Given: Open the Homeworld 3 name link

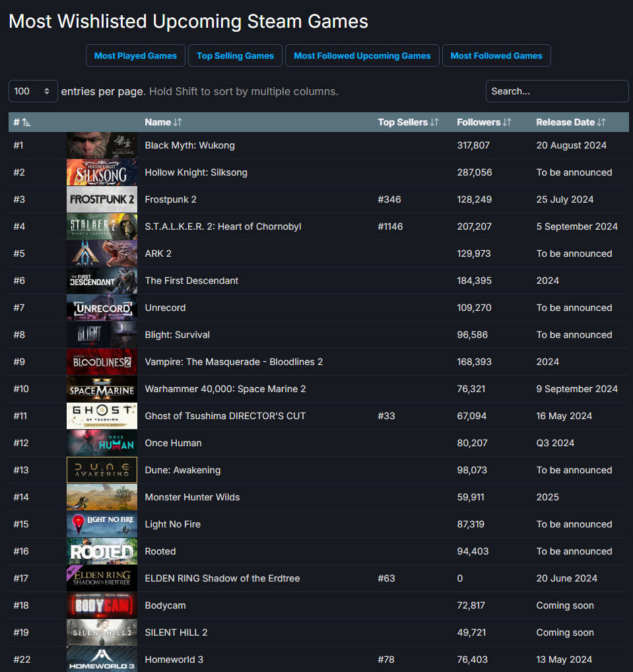Looking at the screenshot, I should pyautogui.click(x=174, y=659).
